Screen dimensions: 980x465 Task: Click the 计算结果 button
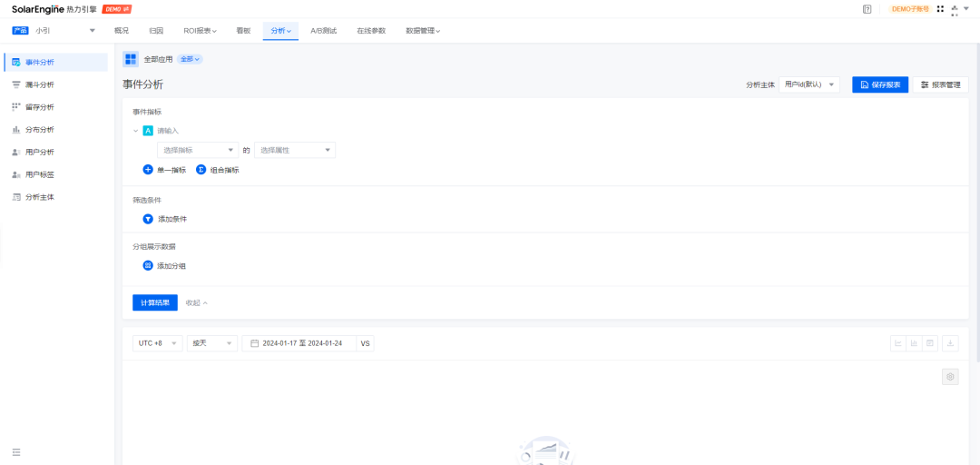(x=155, y=302)
